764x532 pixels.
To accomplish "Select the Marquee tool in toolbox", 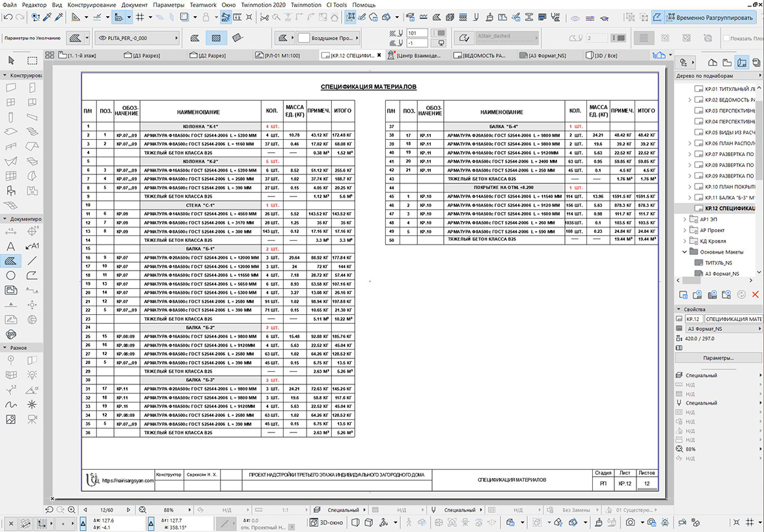I will coord(32,60).
